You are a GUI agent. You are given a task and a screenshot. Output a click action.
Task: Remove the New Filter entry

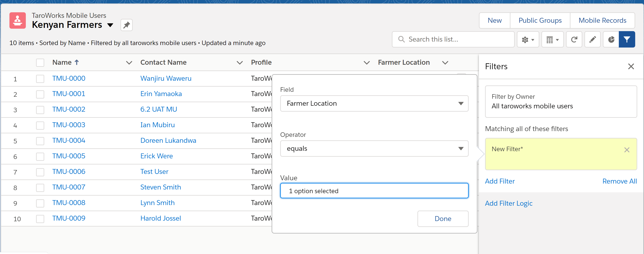click(x=627, y=150)
